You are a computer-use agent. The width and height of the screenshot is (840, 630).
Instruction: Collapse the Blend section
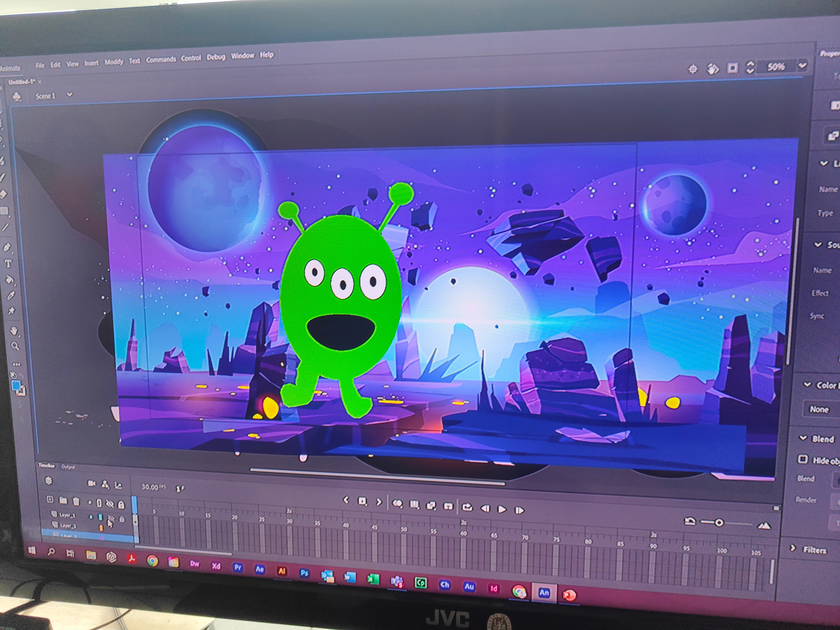pyautogui.click(x=803, y=438)
